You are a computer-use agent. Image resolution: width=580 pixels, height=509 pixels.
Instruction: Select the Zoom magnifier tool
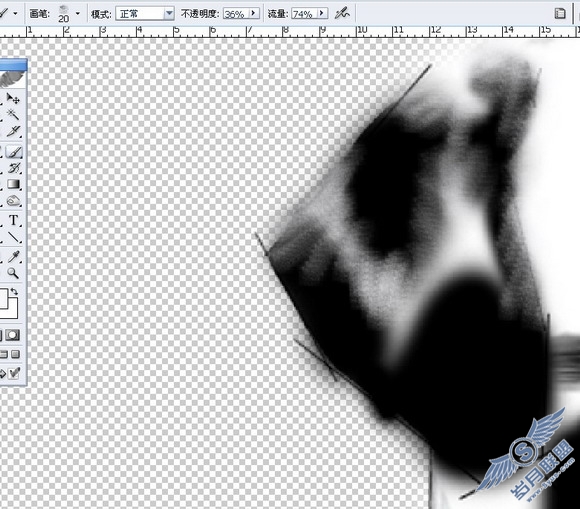(13, 273)
